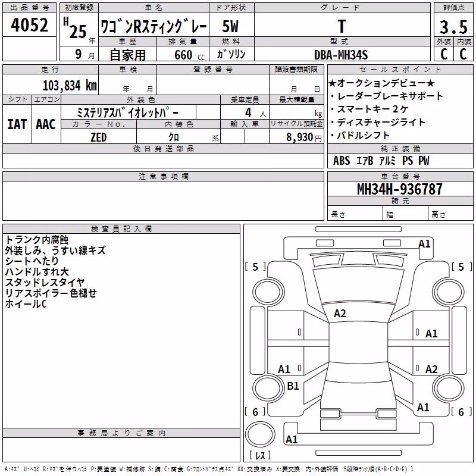Click ★オークションデビュー★ sales point
Image resolution: width=476 pixels, height=476 pixels.
point(381,83)
